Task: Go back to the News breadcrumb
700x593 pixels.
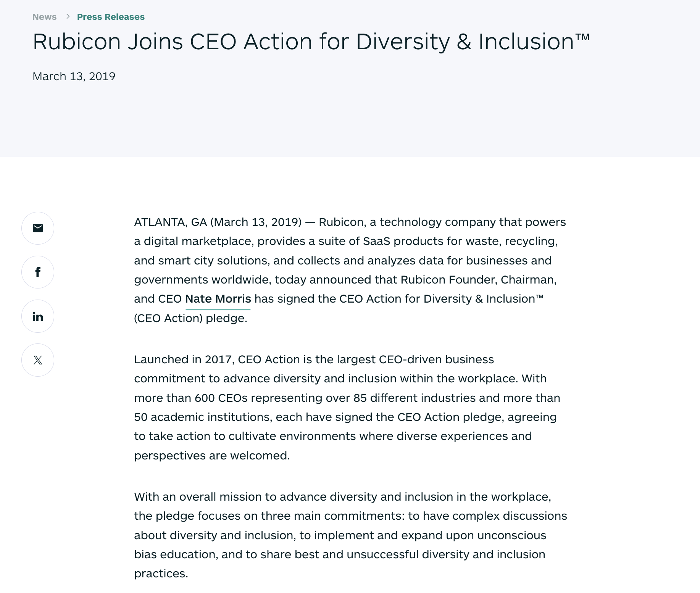Action: click(45, 17)
